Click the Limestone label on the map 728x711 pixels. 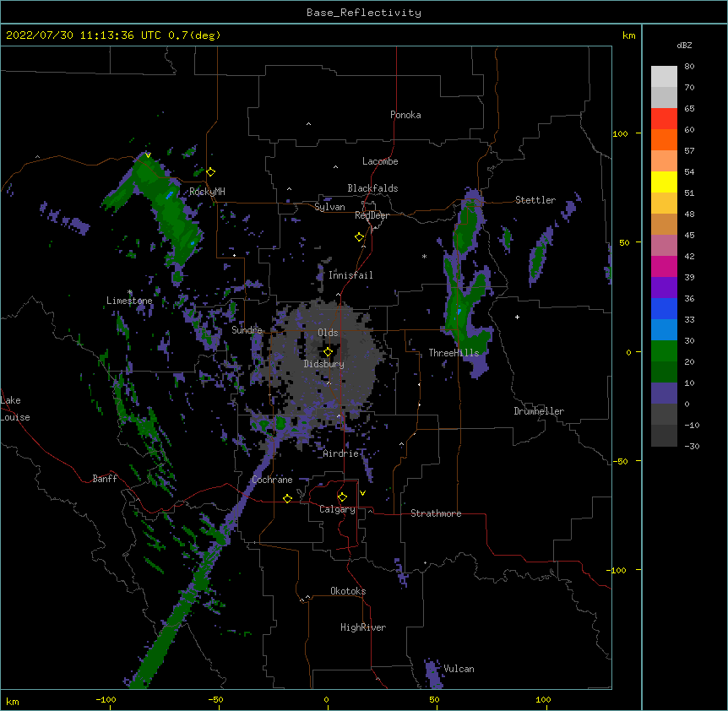[x=129, y=301]
